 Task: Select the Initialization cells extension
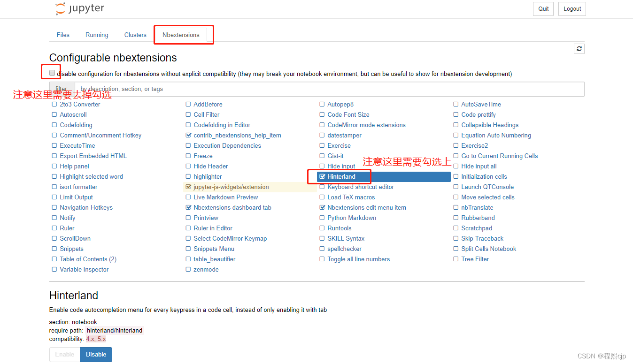tap(484, 176)
